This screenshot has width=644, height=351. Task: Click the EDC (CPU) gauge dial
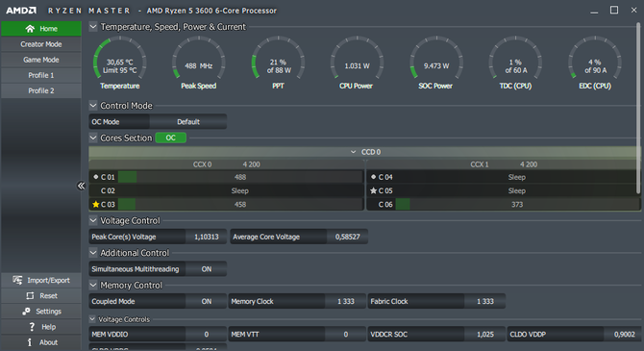point(595,59)
